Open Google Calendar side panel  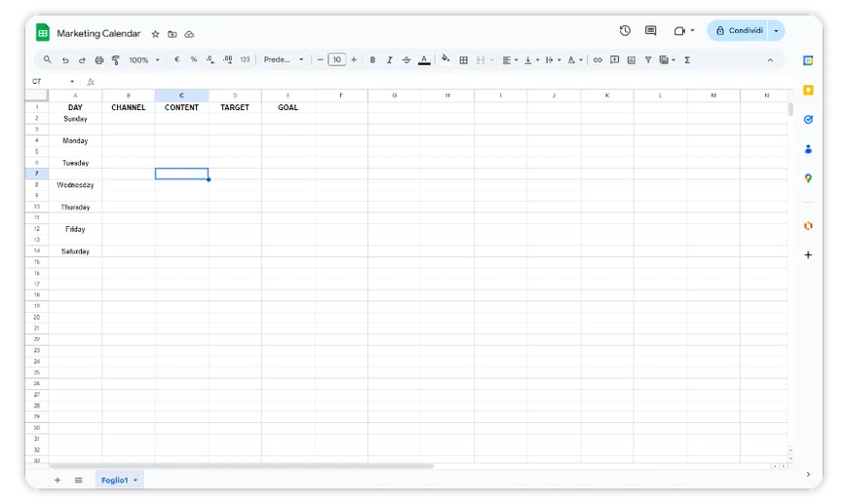pyautogui.click(x=808, y=60)
